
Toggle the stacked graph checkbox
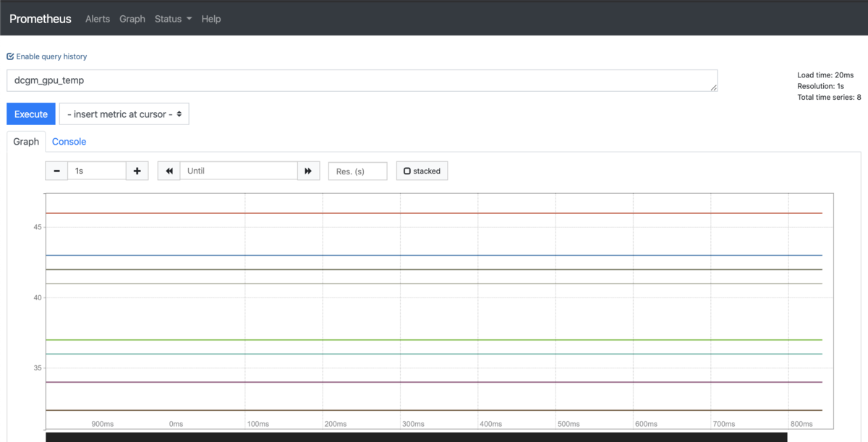click(407, 171)
